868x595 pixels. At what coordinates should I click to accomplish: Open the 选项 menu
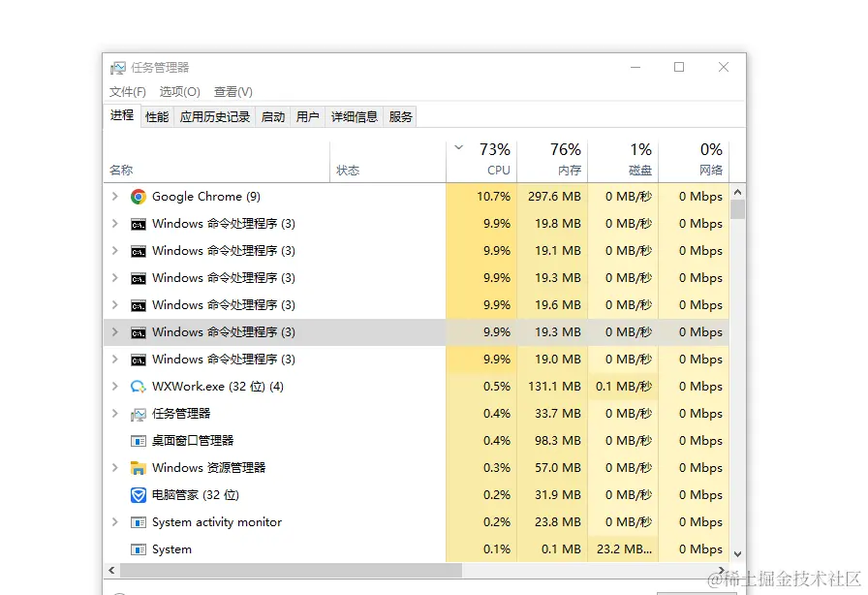click(x=179, y=92)
